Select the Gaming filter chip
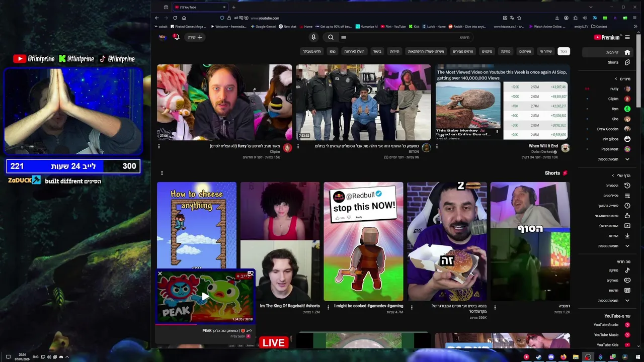Viewport: 644px width, 362px height. click(525, 51)
